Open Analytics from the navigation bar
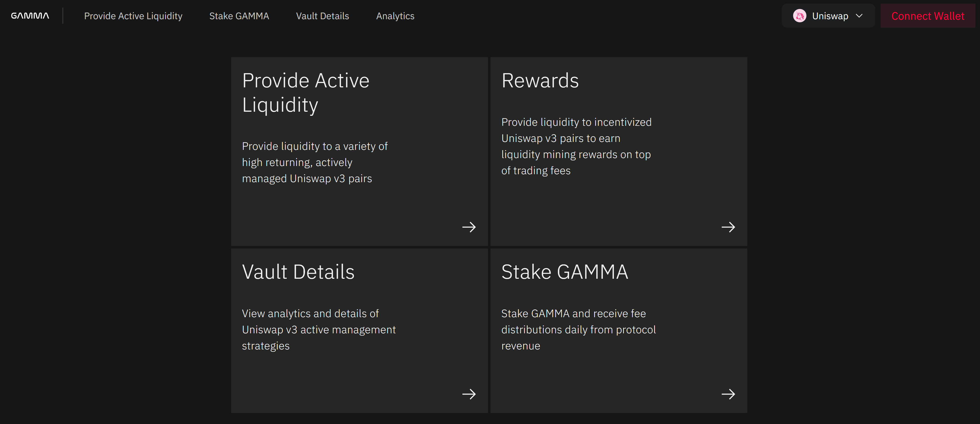 pyautogui.click(x=395, y=16)
